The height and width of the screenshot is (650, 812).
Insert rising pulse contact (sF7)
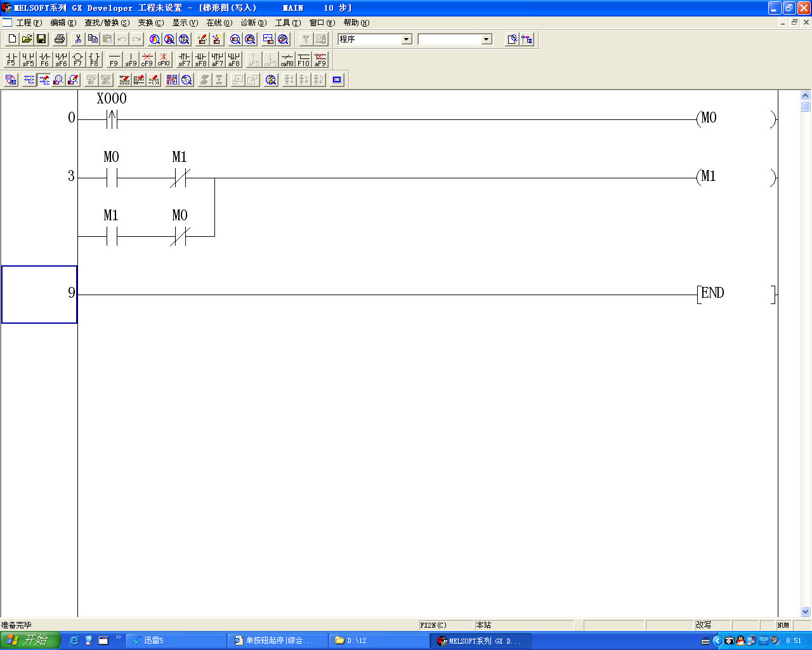click(184, 60)
